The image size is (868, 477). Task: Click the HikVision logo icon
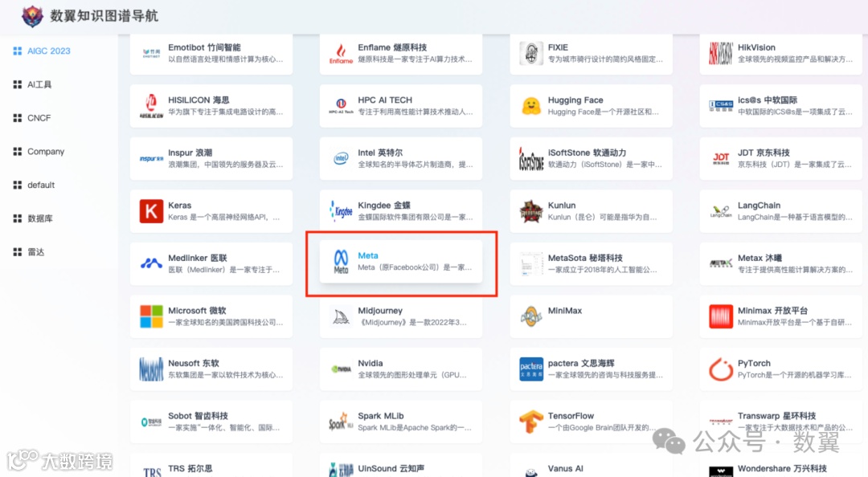(721, 54)
